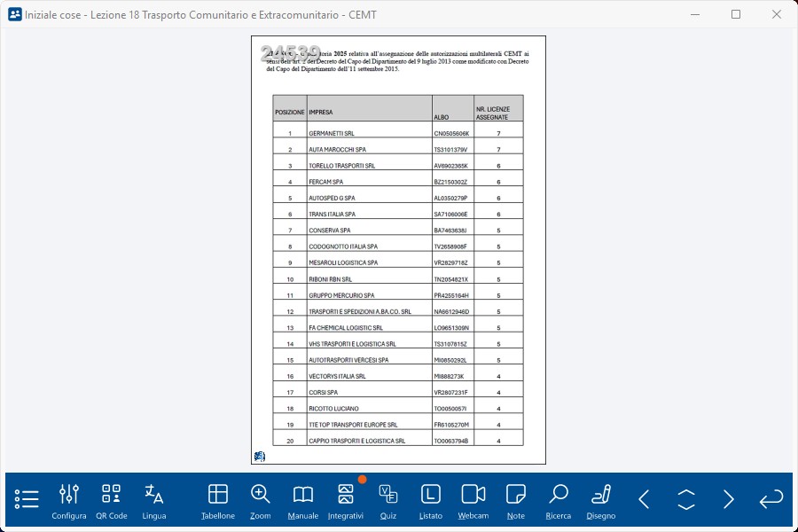Open Configura settings

69,501
